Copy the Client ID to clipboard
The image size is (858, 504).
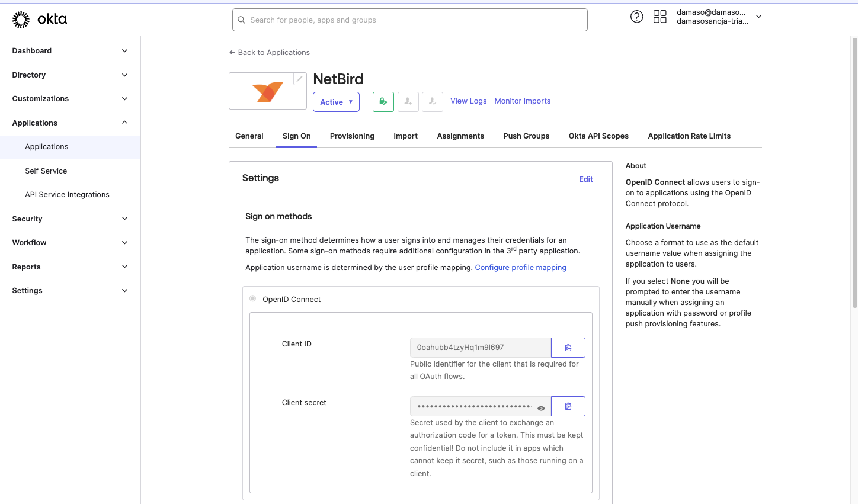click(568, 348)
